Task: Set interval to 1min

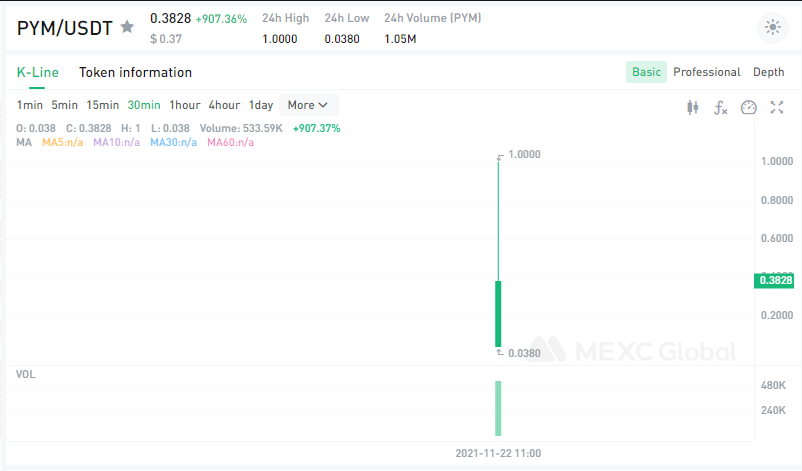Action: pyautogui.click(x=30, y=105)
